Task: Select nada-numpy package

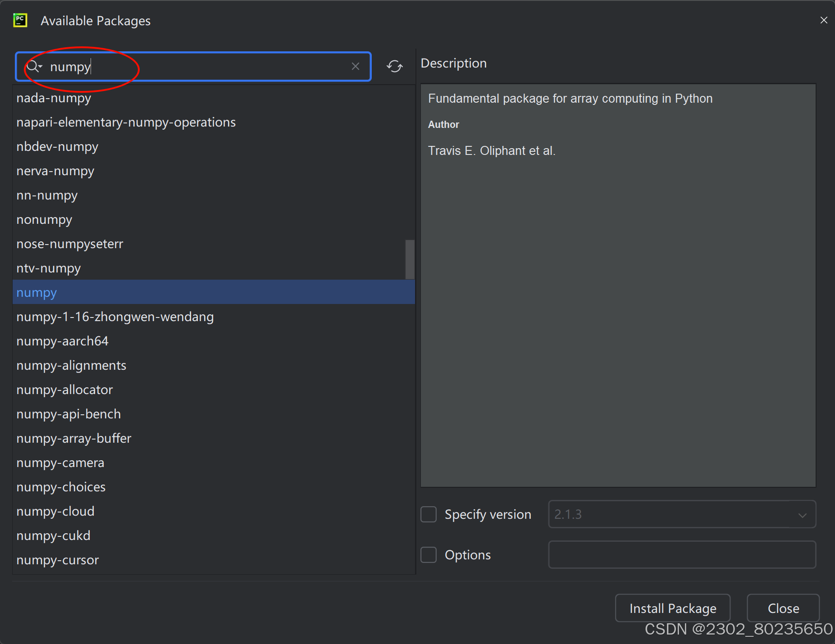Action: [214, 98]
